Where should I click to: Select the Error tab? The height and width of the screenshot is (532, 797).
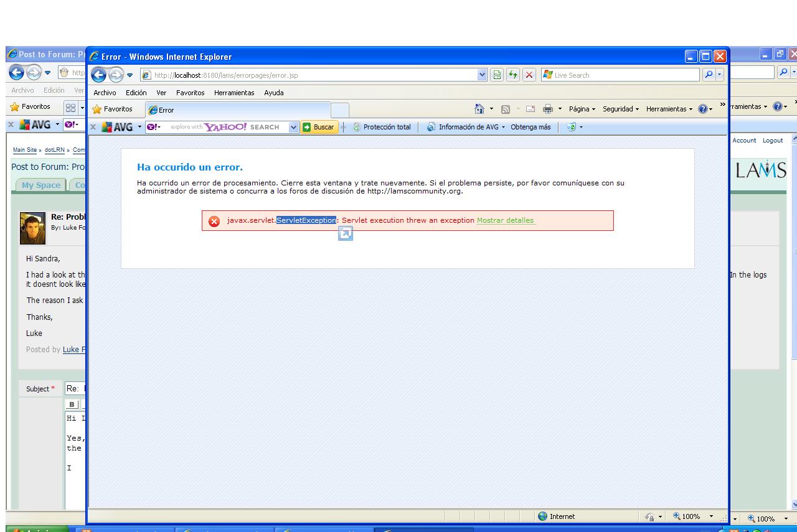[237, 110]
